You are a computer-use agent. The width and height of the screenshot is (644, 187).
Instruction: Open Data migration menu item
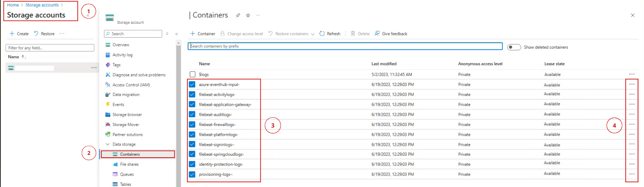(x=122, y=95)
